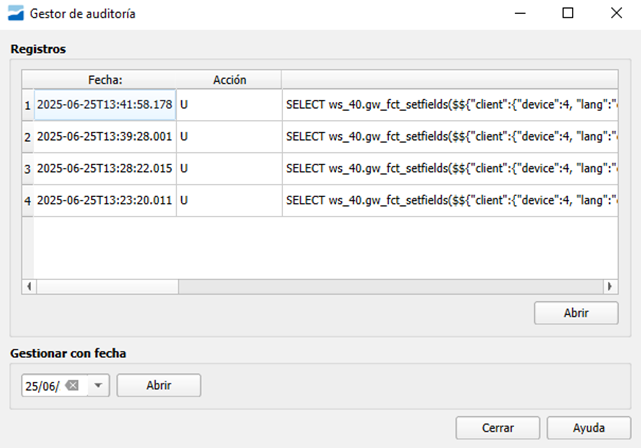Click the horizontal scrollbar thumb
Viewport: 641px width, 448px height.
(x=108, y=287)
